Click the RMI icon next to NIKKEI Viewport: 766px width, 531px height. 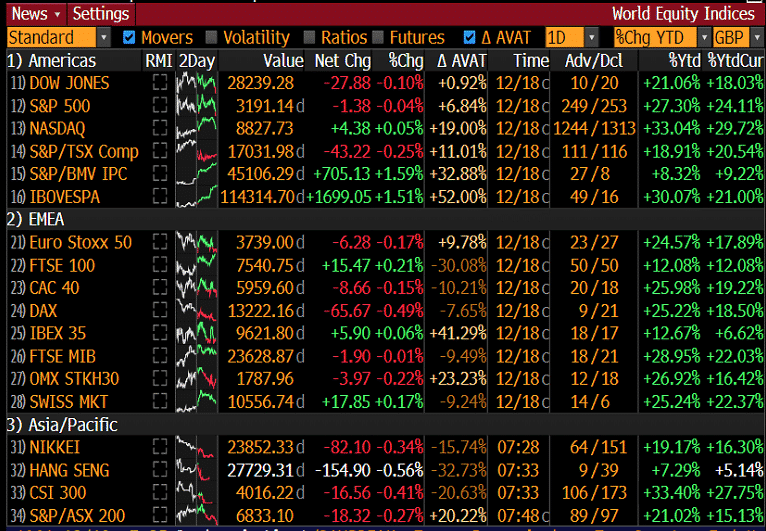[x=159, y=447]
